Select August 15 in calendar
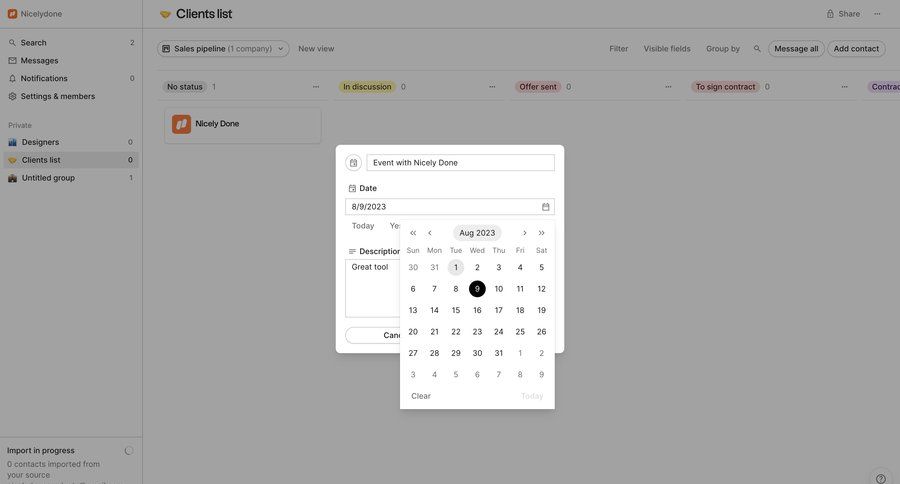Image resolution: width=900 pixels, height=484 pixels. 456,310
